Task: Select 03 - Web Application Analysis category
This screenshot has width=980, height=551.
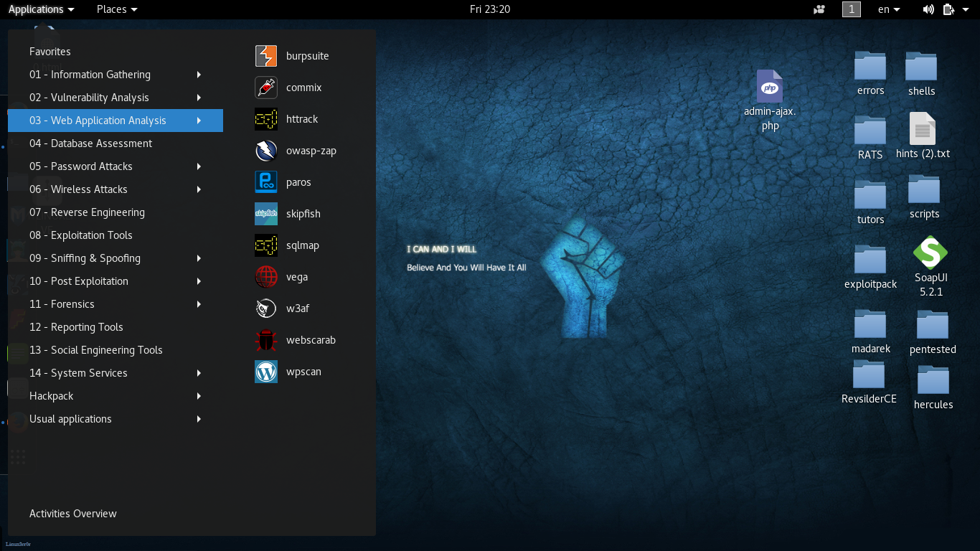Action: point(116,121)
